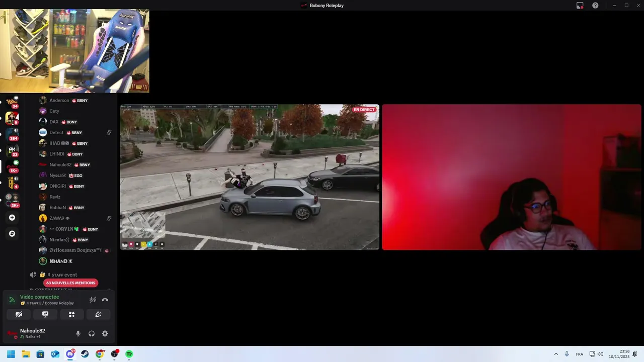Open Outlook from taskbar
This screenshot has width=644, height=362.
(55, 354)
